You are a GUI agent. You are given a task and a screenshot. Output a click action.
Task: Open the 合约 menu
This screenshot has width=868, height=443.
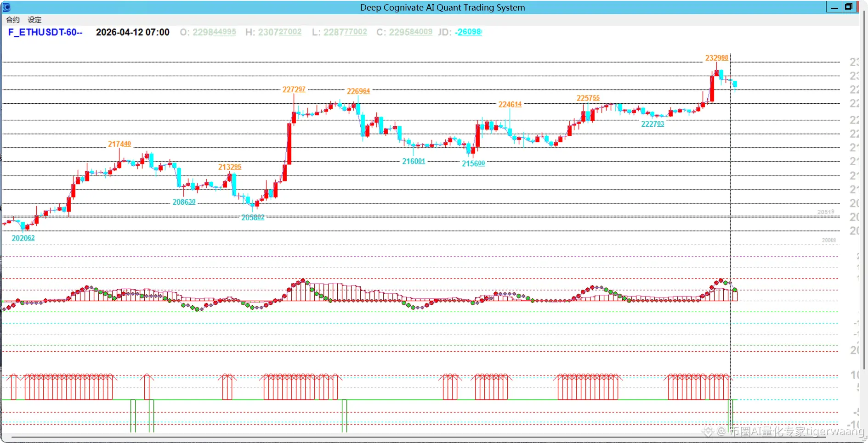(13, 20)
